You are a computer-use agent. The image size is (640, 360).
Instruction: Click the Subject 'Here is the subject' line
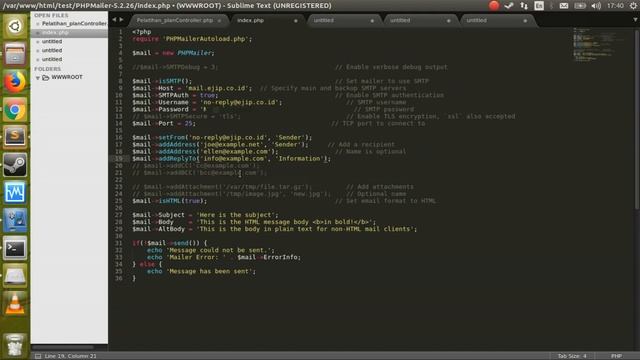(x=205, y=215)
